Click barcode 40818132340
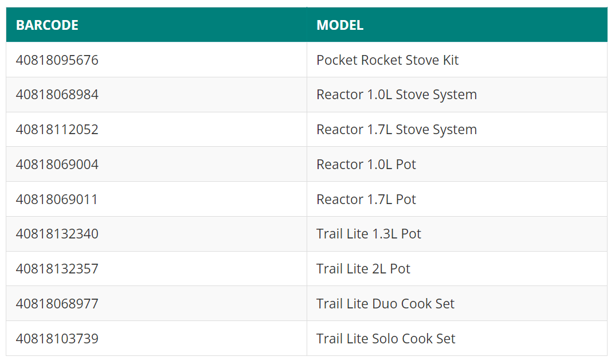The image size is (615, 364). coord(57,234)
